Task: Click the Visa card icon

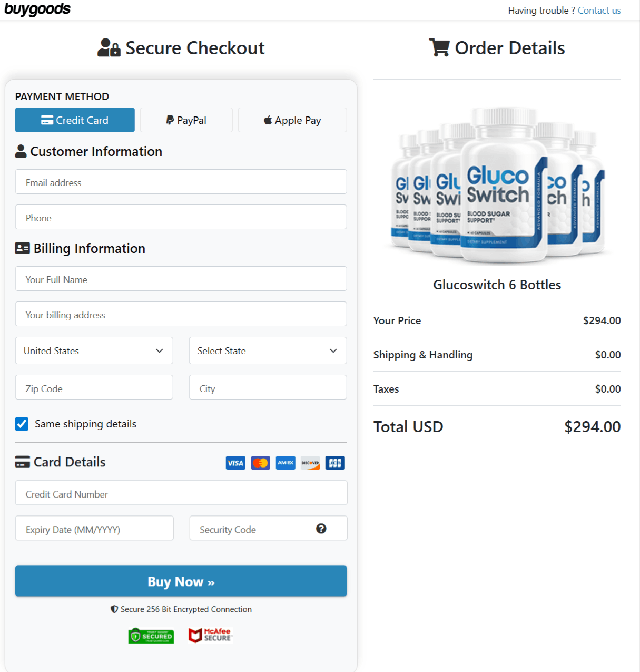Action: click(x=235, y=463)
